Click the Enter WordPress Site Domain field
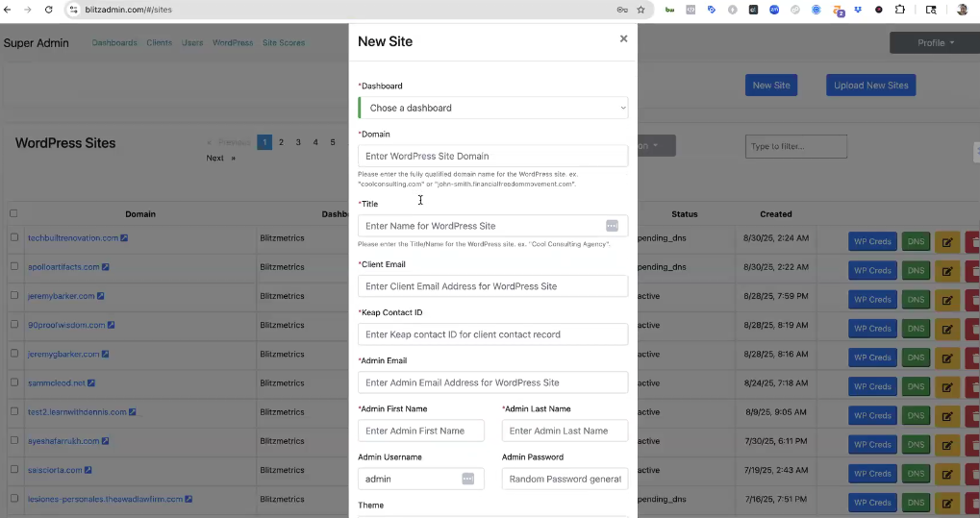The image size is (980, 518). tap(493, 156)
